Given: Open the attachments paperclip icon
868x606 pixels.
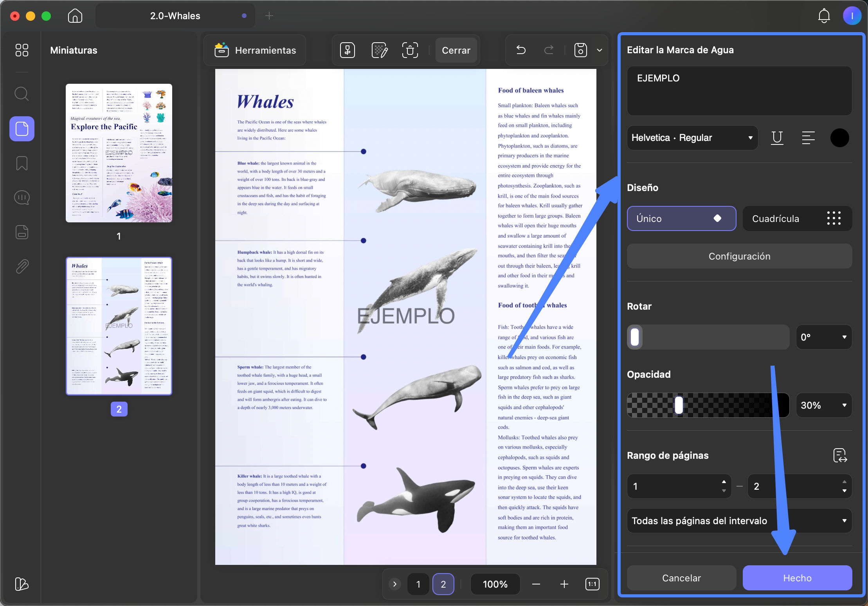Looking at the screenshot, I should point(22,266).
